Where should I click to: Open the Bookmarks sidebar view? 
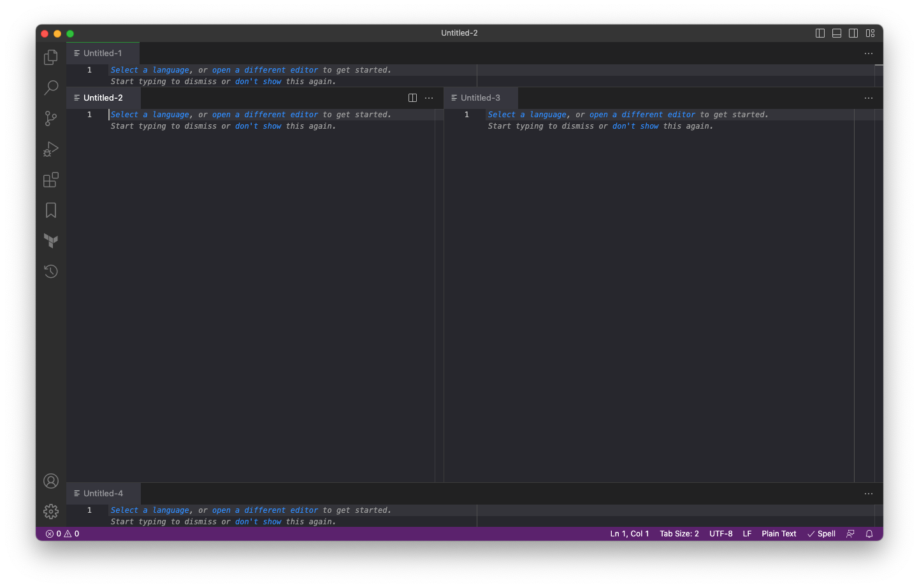click(x=51, y=210)
